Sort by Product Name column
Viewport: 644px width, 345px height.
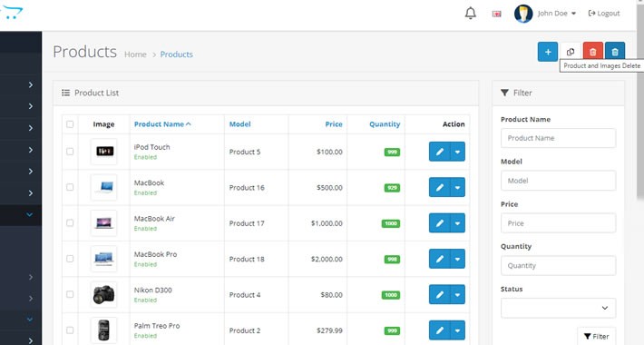tap(162, 124)
